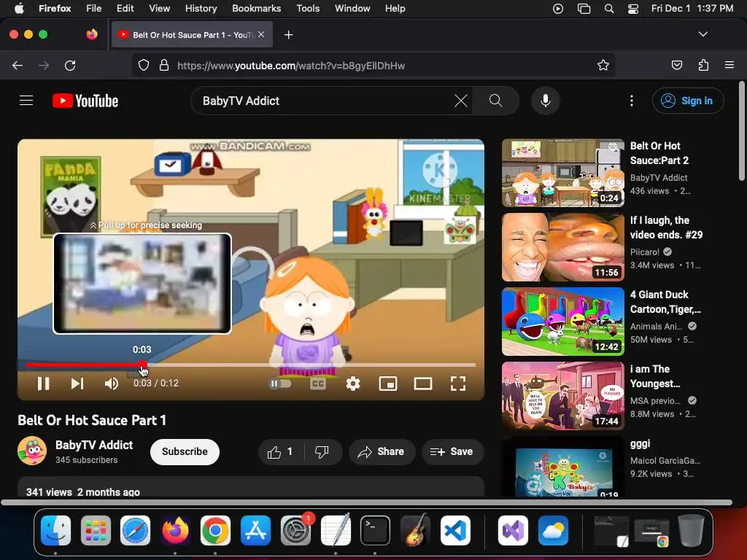Open the Bookmarks menu
Viewport: 747px width, 560px height.
coord(256,9)
